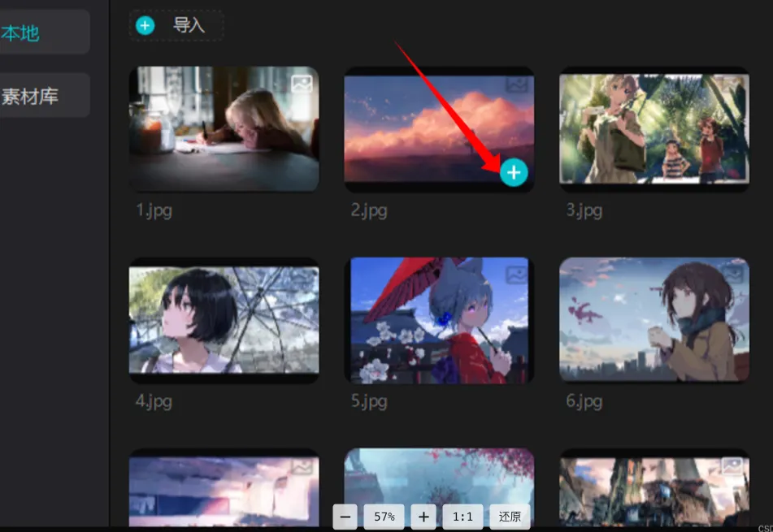Select the 2.jpg pink cloud thumbnail
The image size is (773, 532).
point(439,129)
